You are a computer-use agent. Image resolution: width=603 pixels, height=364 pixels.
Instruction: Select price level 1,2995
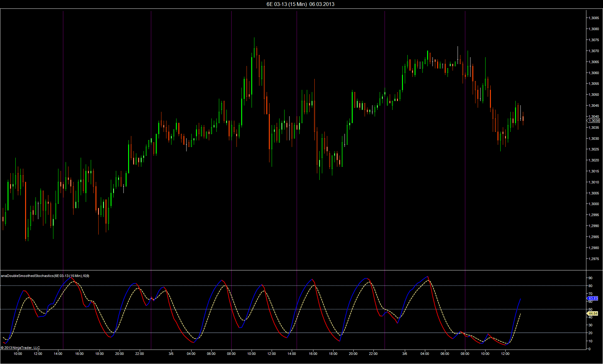[x=594, y=215]
